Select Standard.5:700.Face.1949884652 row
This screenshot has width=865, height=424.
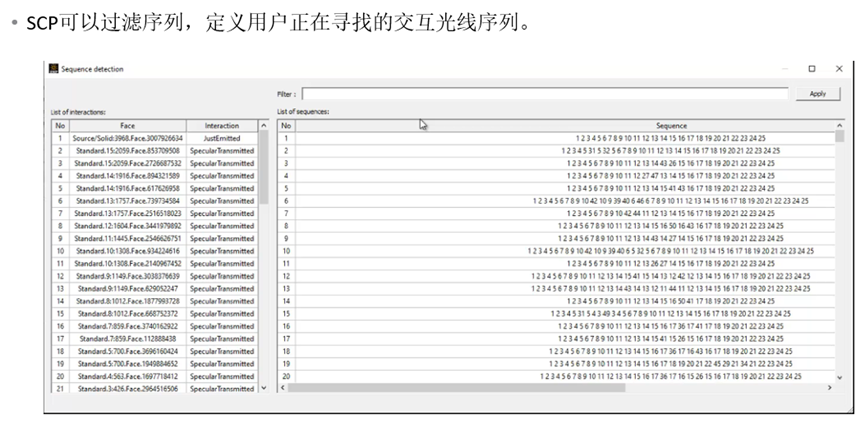click(154, 364)
